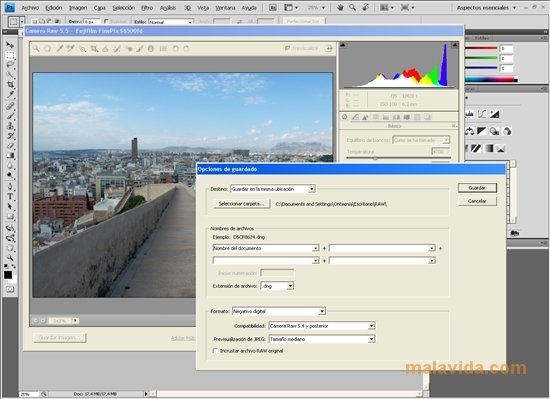Add a Levels adjustment
Viewport: 550px width, 399px height.
(x=469, y=114)
